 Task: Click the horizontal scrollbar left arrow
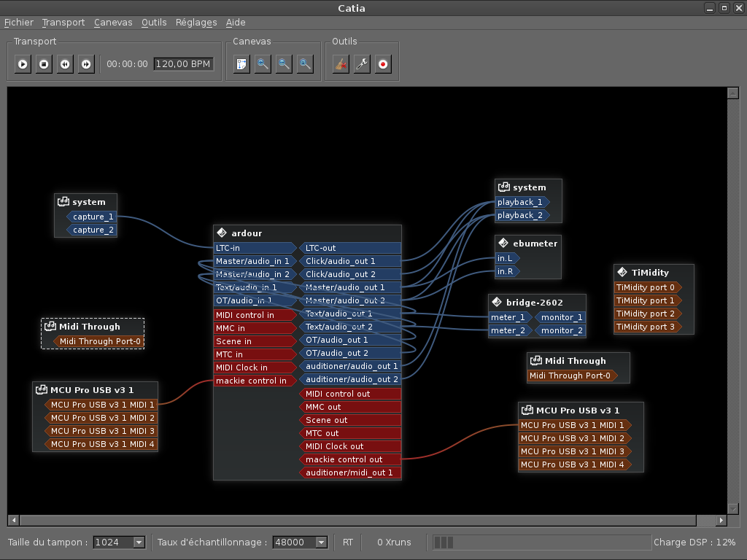click(x=14, y=520)
